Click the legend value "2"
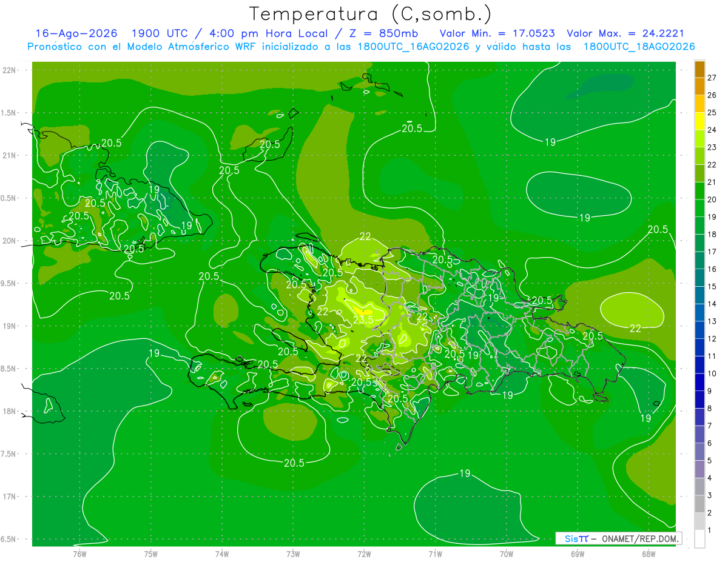This screenshot has width=728, height=562. click(x=709, y=513)
